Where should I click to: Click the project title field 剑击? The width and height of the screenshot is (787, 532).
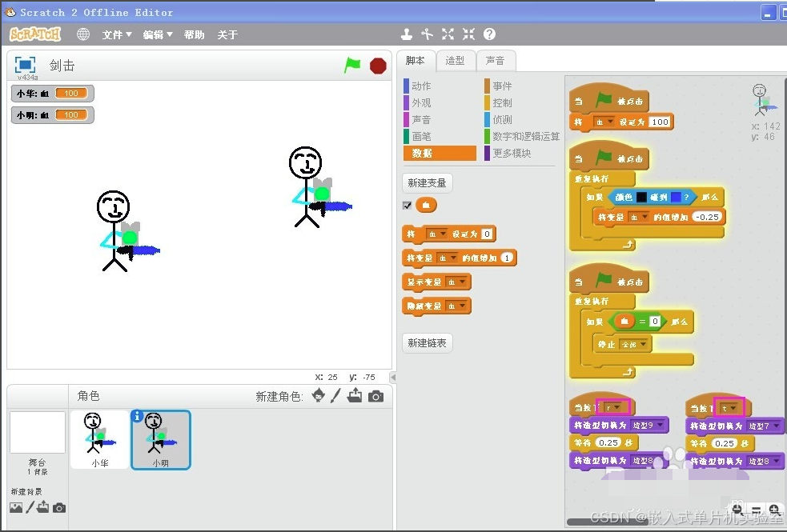[62, 65]
